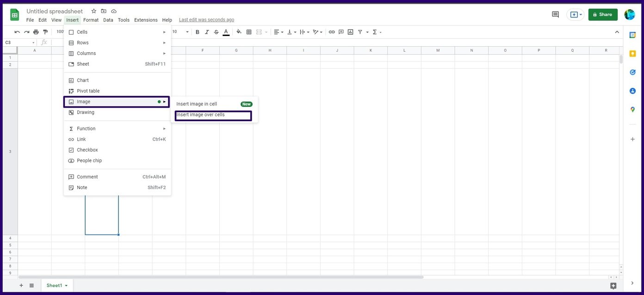Click 'Last edit was seconds ago' link
Image resolution: width=644 pixels, height=295 pixels.
(x=206, y=20)
